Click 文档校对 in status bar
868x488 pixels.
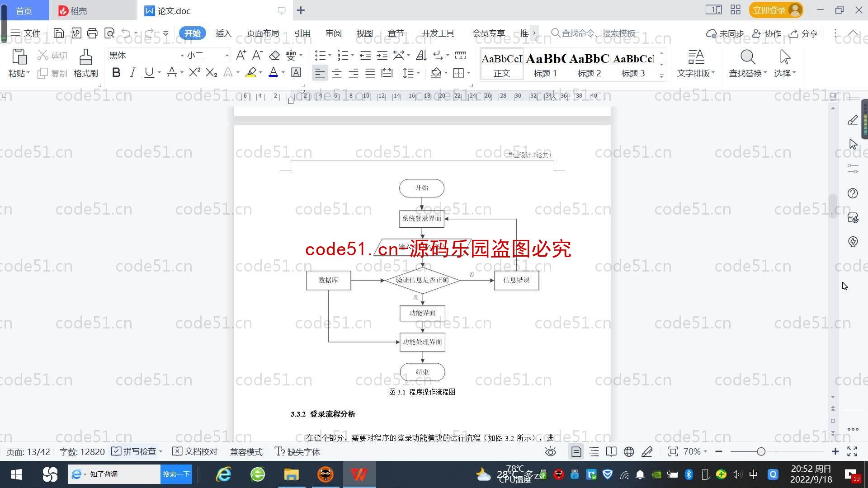195,451
